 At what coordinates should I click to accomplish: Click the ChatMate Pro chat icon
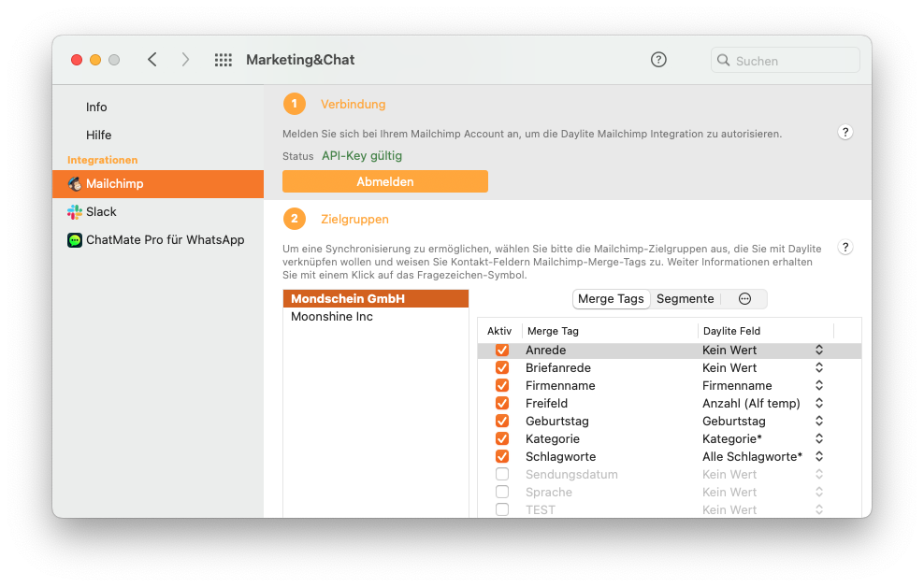[75, 240]
